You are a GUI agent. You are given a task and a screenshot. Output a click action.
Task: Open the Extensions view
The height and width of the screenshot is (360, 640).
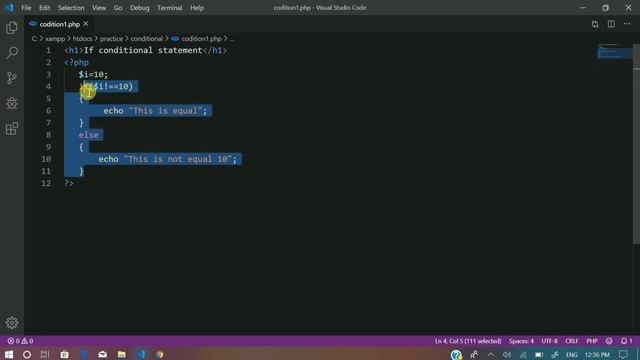12,129
